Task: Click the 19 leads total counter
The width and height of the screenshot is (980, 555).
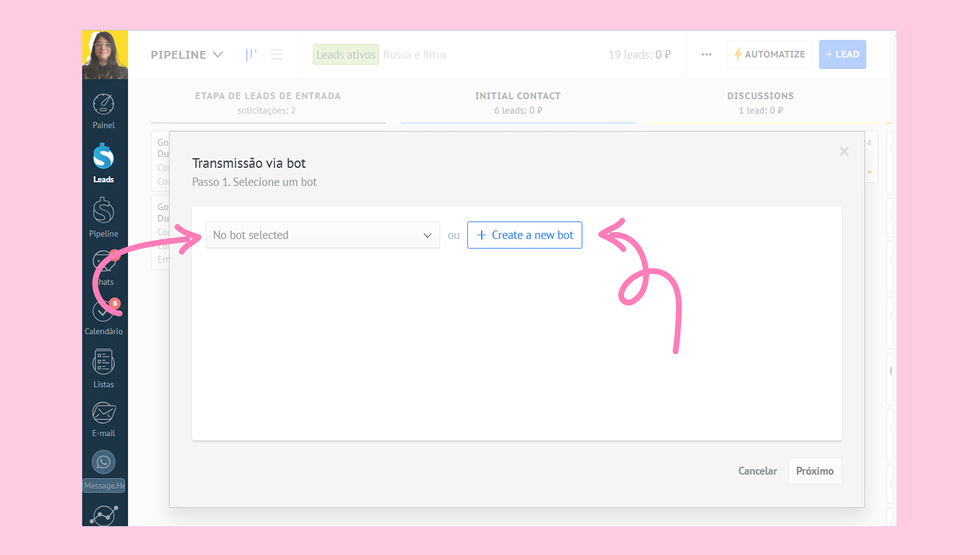Action: point(640,54)
